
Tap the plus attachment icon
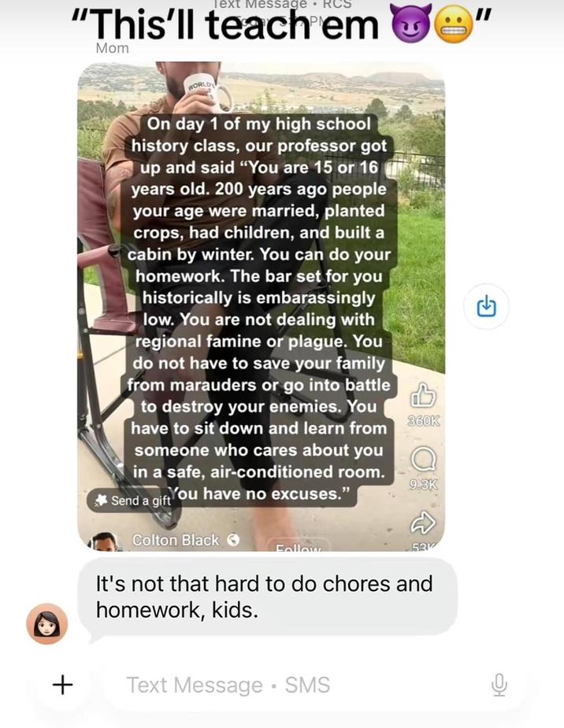pos(63,685)
